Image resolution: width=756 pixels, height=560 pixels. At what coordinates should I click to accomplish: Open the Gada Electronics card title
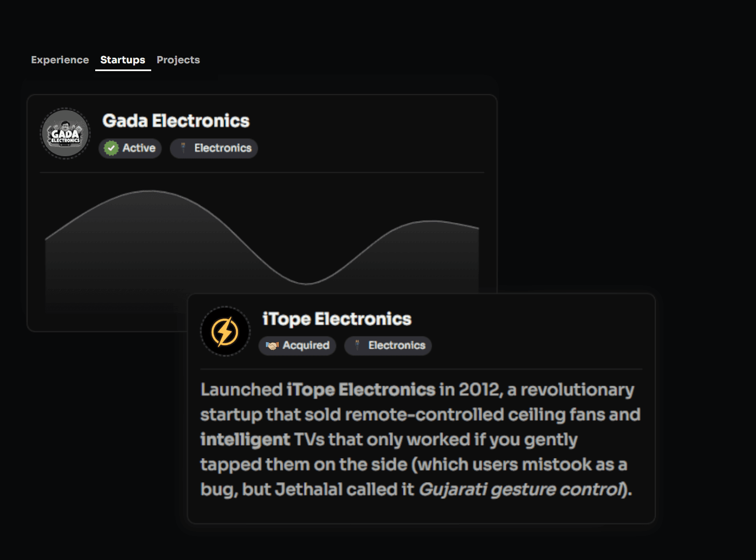176,121
